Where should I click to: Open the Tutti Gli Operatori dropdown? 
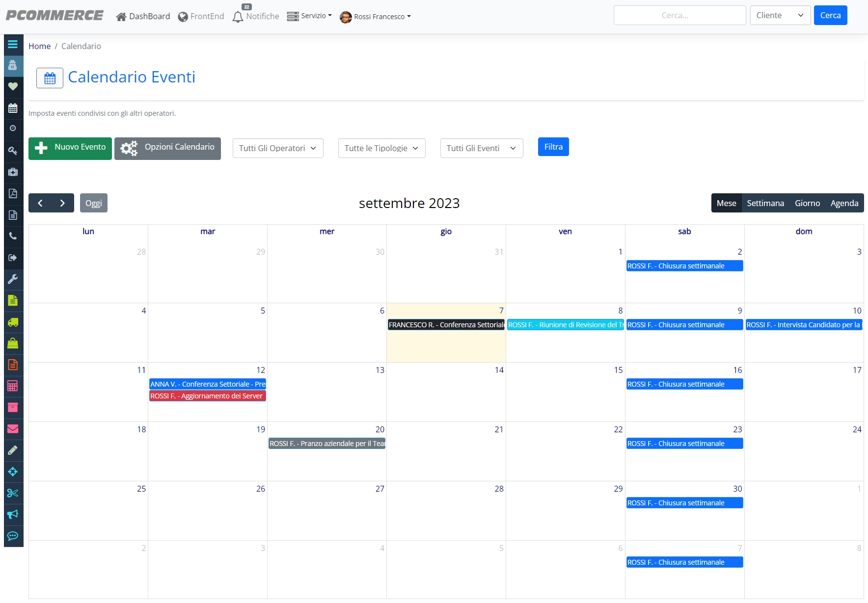point(278,148)
